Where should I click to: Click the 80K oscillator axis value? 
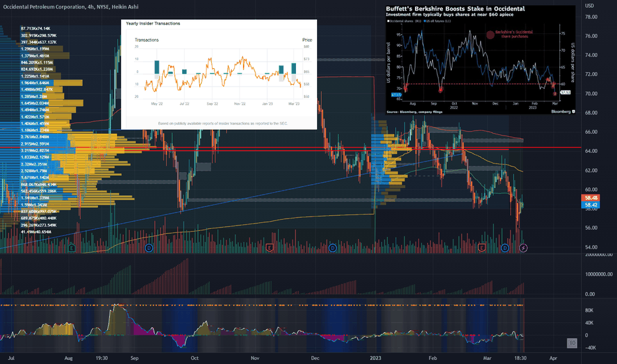(589, 310)
